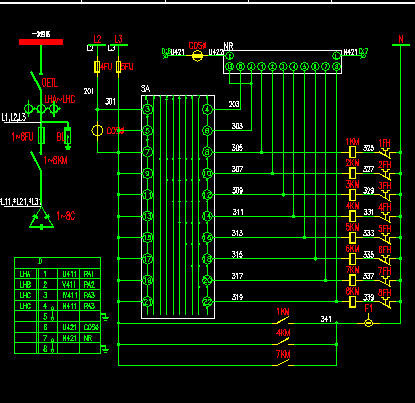The image size is (415, 403).
Task: Select SA terminal number 7
Action: coord(148,152)
